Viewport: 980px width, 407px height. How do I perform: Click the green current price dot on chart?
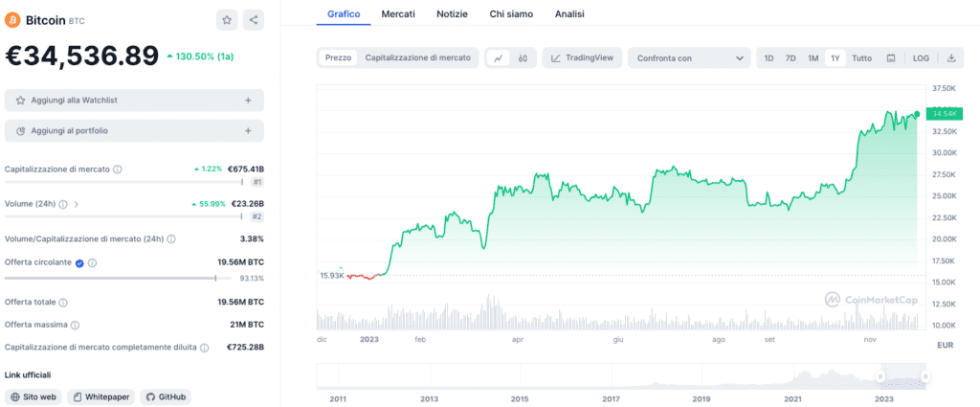tap(917, 114)
